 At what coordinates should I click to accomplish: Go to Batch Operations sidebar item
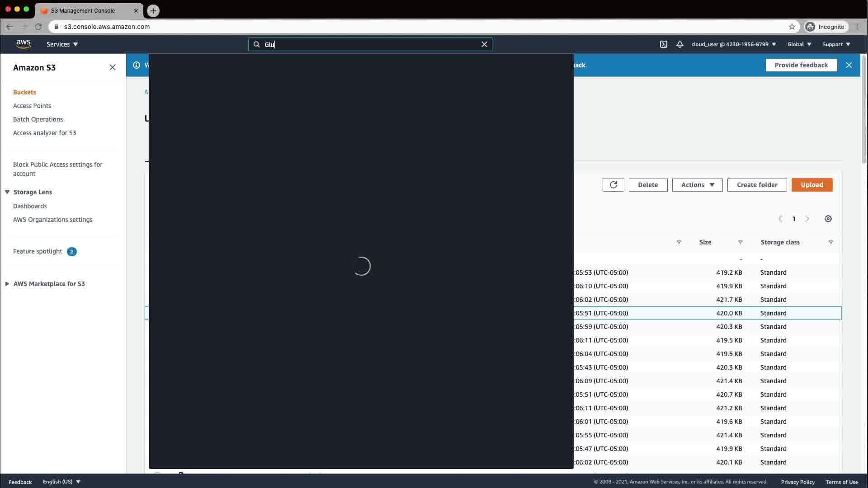pyautogui.click(x=38, y=119)
